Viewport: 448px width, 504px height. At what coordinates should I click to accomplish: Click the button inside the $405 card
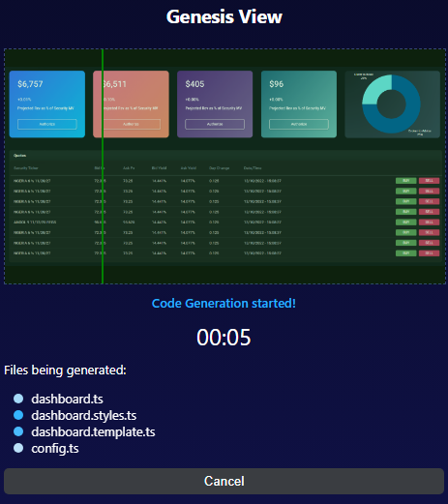click(x=215, y=124)
